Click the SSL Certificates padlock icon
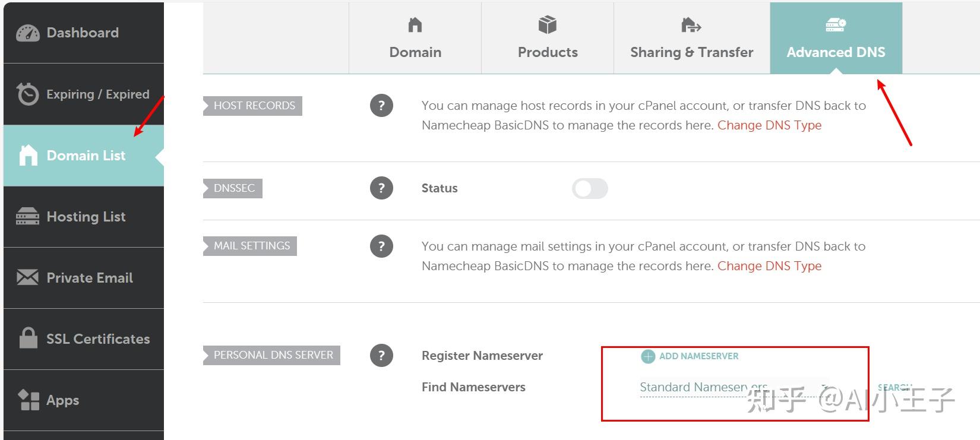This screenshot has height=440, width=980. point(27,338)
